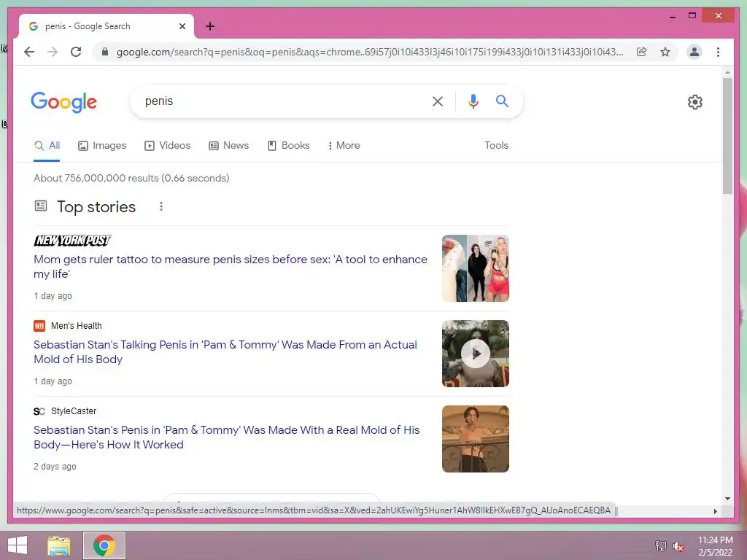The width and height of the screenshot is (747, 560).
Task: Select the All results tab
Action: click(47, 146)
